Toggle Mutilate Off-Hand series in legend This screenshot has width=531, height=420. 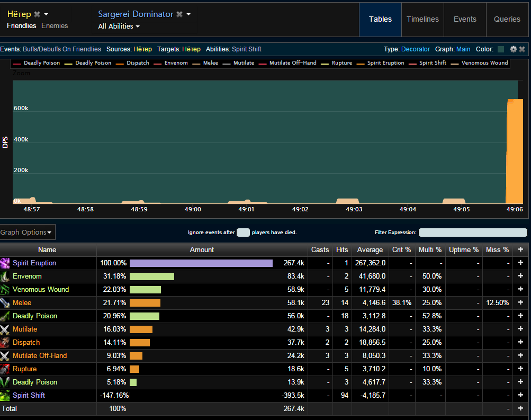(288, 63)
